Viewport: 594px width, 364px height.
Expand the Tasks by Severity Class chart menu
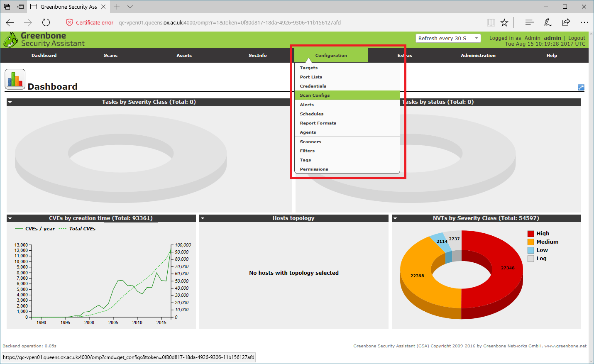coord(10,102)
